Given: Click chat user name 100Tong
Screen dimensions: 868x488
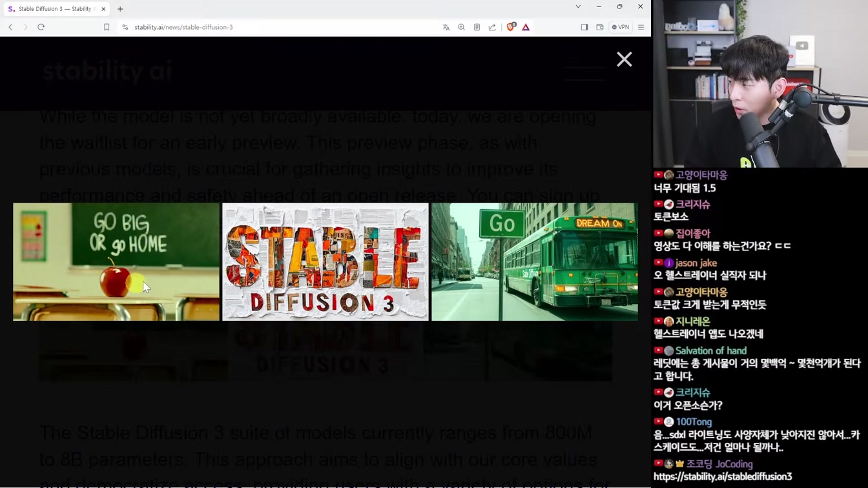Looking at the screenshot, I should [694, 422].
